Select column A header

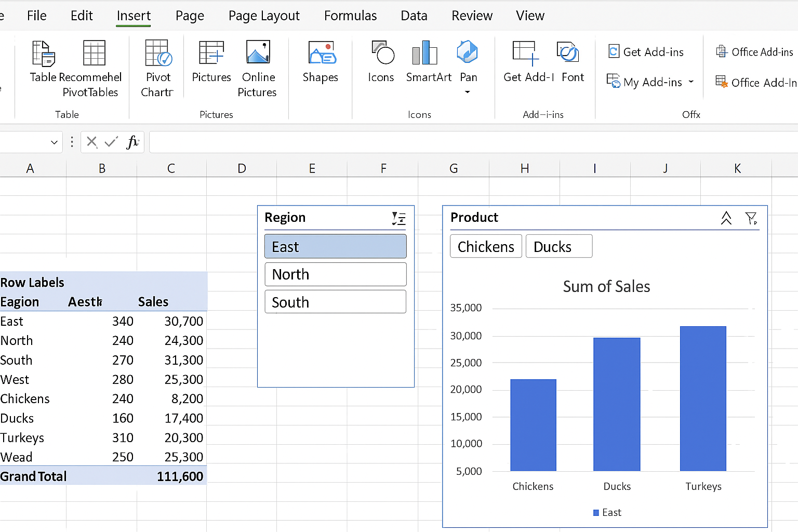tap(30, 168)
